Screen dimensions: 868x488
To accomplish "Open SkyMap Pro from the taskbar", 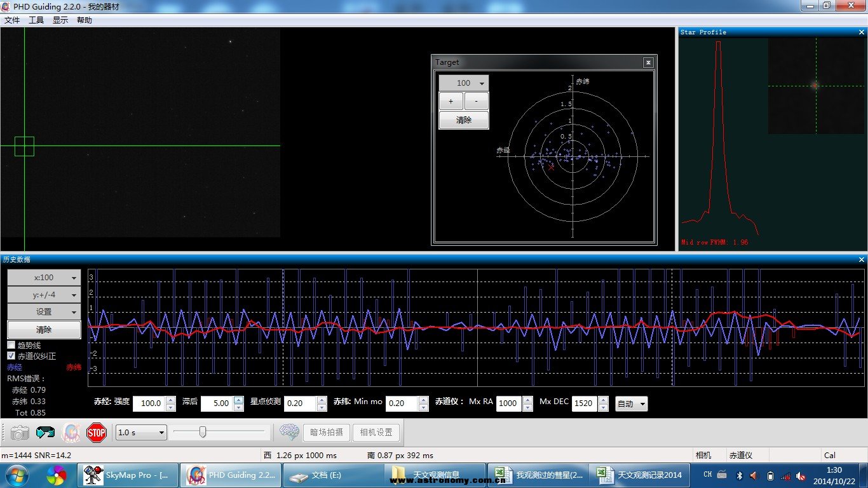I will click(x=127, y=475).
